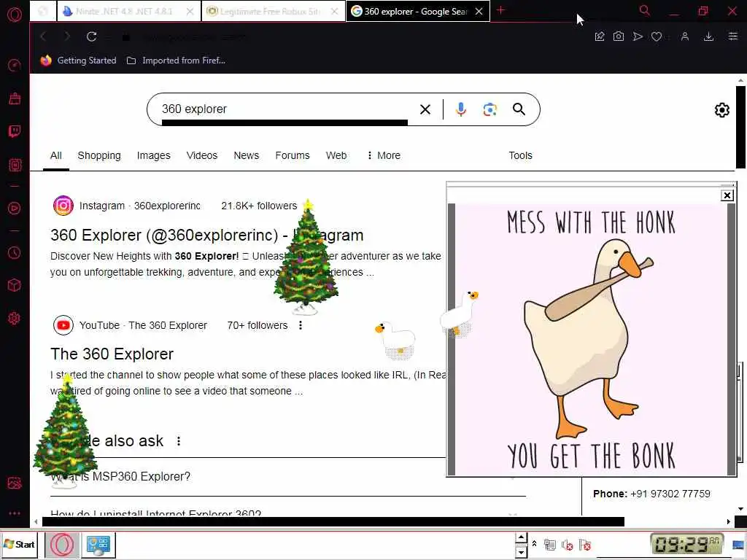Open History clock icon in sidebar
The height and width of the screenshot is (560, 747).
tap(15, 252)
